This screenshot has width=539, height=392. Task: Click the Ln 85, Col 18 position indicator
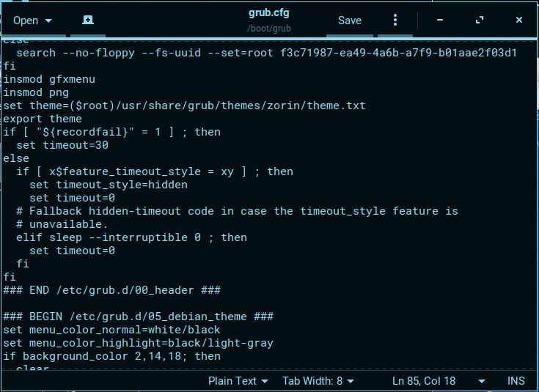(424, 381)
